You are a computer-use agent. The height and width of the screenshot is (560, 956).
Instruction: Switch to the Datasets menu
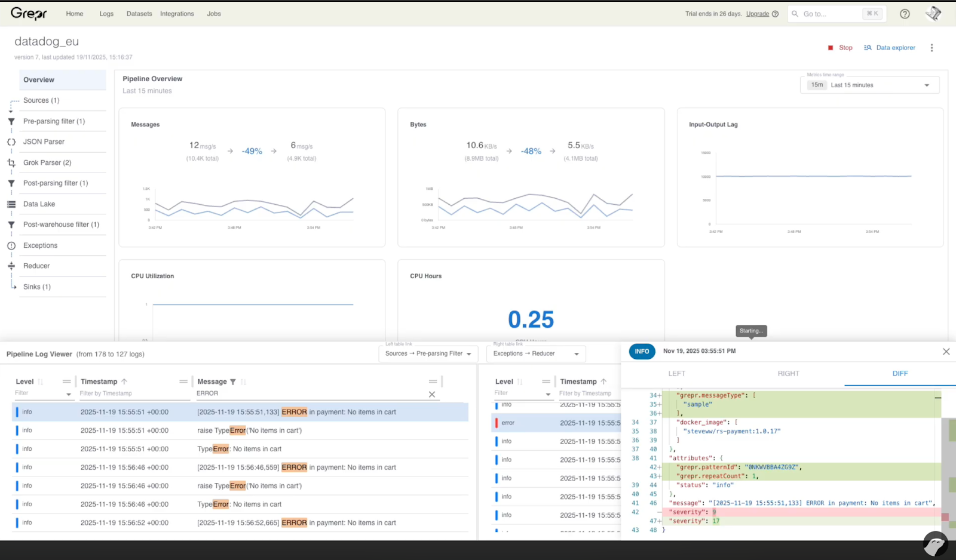(x=139, y=14)
